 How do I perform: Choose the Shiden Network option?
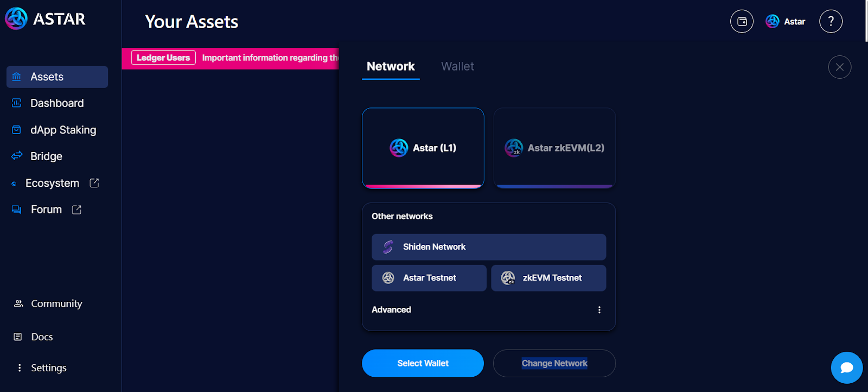pos(488,246)
